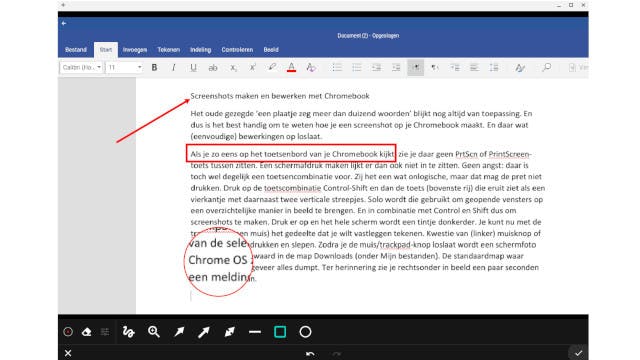Image resolution: width=640 pixels, height=360 pixels.
Task: Toggle italic formatting
Action: 173,68
